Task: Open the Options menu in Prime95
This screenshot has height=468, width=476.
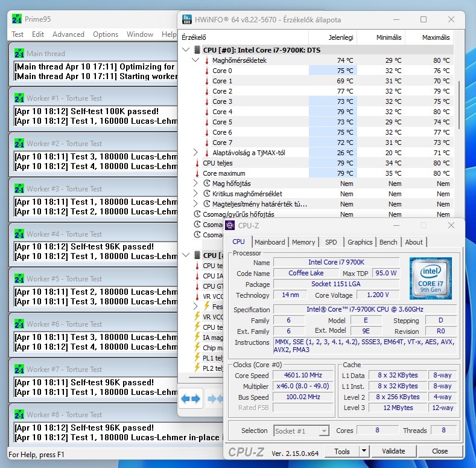Action: click(106, 34)
